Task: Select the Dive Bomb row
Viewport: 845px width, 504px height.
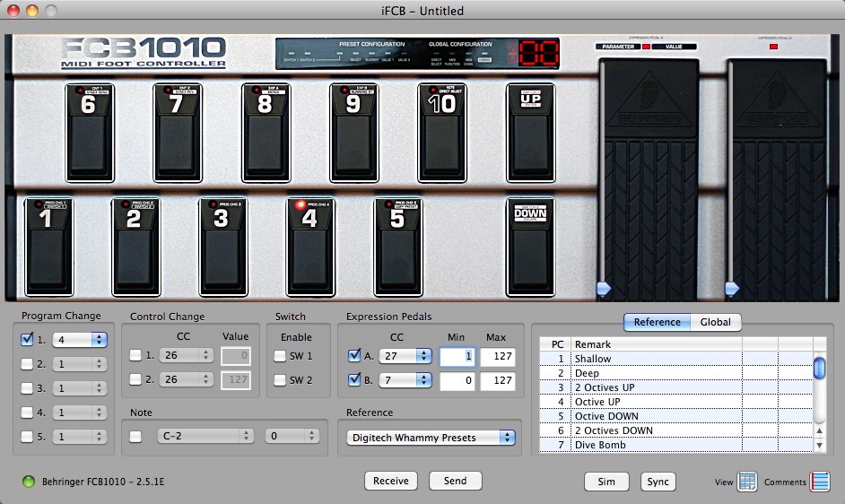Action: coord(676,445)
